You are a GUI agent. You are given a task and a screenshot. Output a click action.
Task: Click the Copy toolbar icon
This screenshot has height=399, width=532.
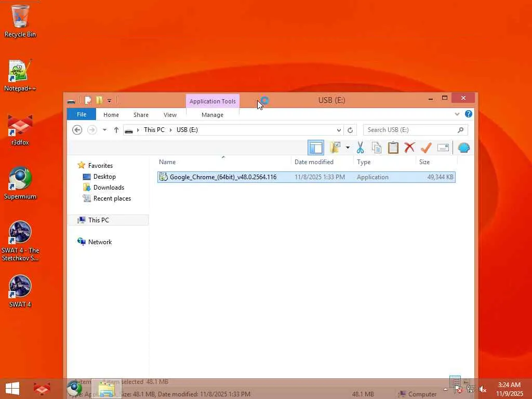pos(376,148)
